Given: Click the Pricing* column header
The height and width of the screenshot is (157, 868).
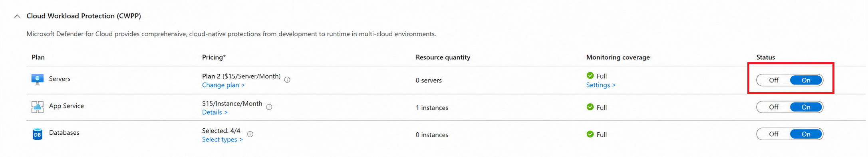Looking at the screenshot, I should 214,57.
